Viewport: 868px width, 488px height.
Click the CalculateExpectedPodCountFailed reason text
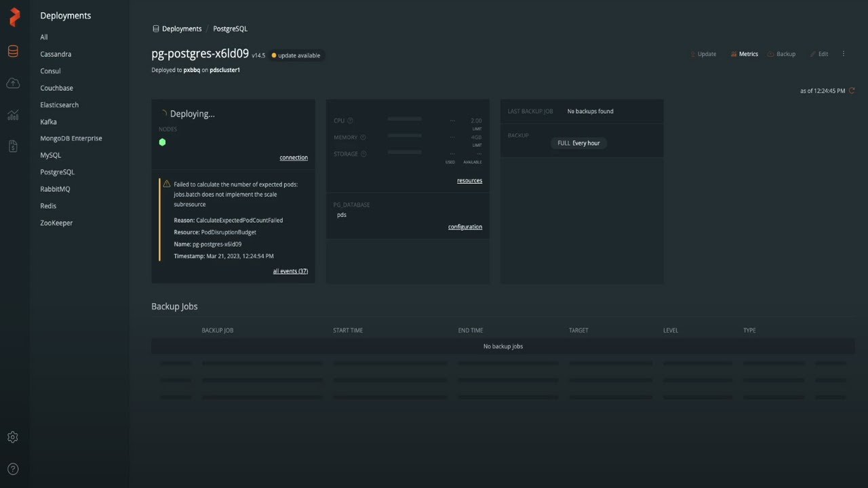point(239,220)
